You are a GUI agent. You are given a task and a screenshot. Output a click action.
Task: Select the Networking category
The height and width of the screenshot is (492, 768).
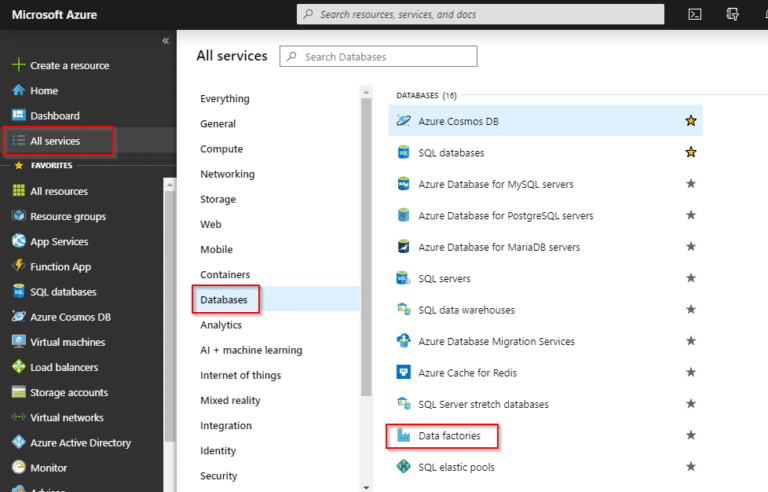coord(227,174)
